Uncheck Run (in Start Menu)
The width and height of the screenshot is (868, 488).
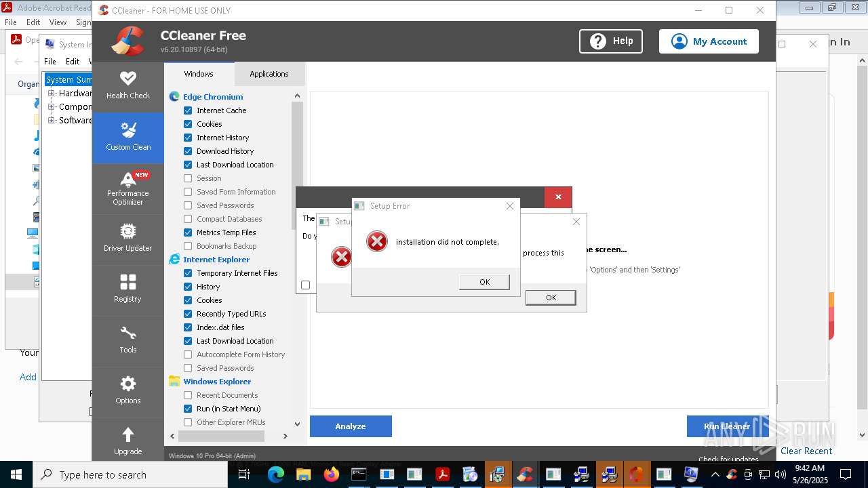[188, 409]
